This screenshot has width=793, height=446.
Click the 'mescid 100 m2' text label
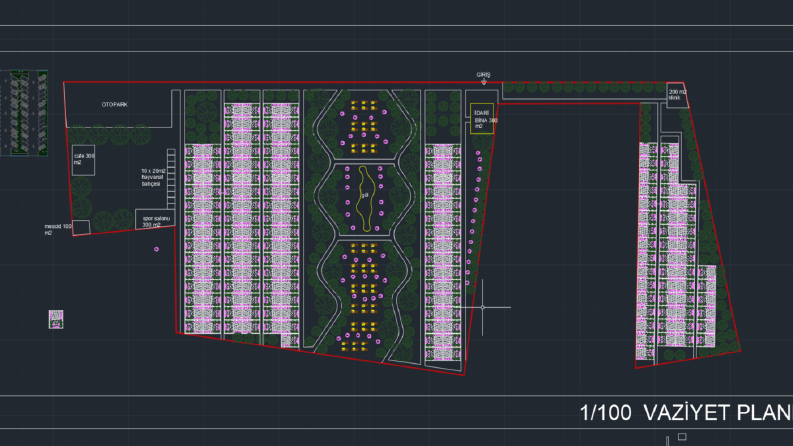pos(58,230)
